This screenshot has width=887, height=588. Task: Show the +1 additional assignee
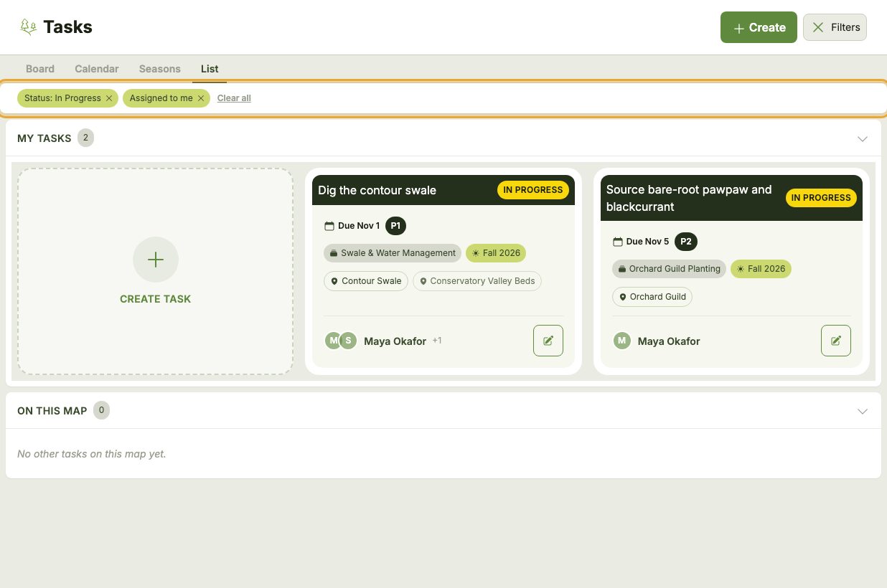pyautogui.click(x=437, y=341)
